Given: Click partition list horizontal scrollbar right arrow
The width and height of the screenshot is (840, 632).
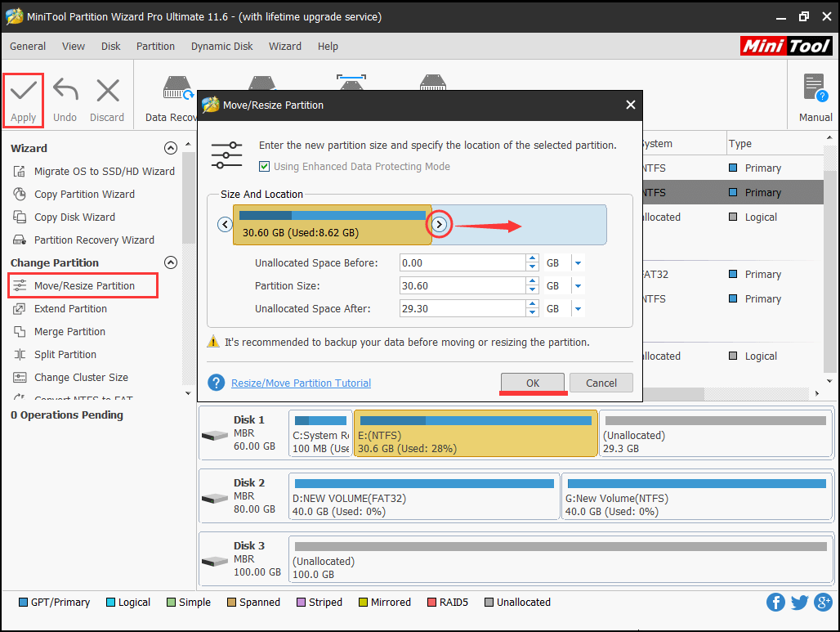Looking at the screenshot, I should tap(816, 393).
